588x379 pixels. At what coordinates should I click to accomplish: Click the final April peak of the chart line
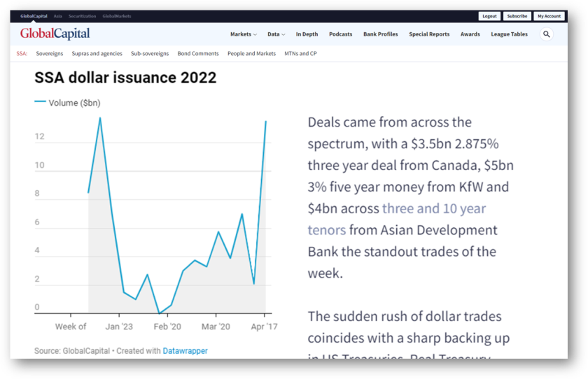[x=266, y=122]
